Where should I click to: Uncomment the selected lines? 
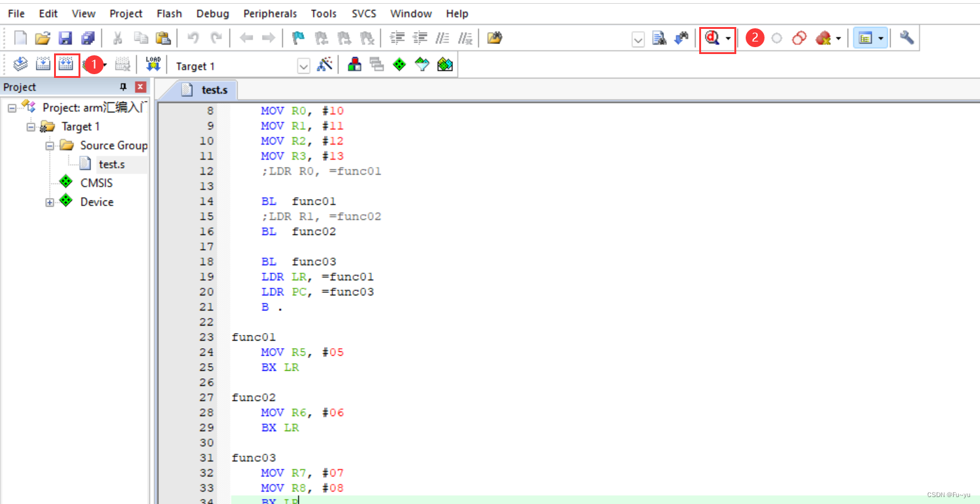(x=465, y=38)
